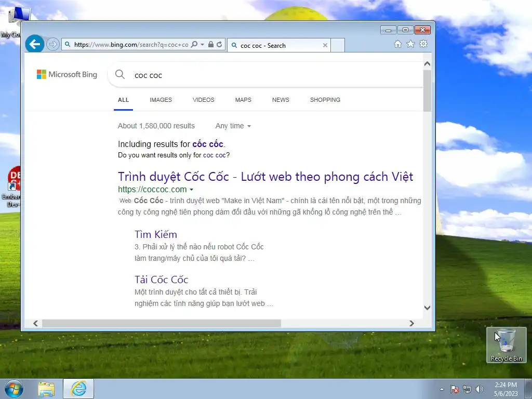Open the Action Center flag icon
Viewport: 532px width, 399px height.
455,389
